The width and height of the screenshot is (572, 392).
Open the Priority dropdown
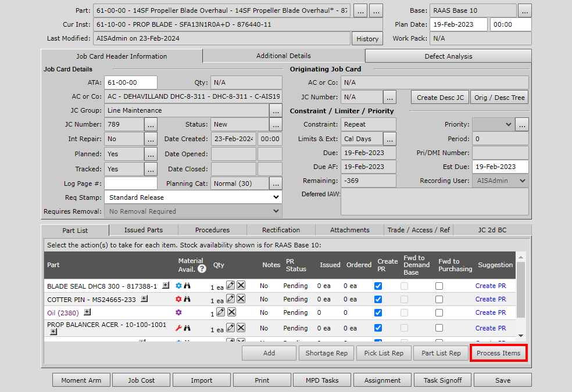493,124
